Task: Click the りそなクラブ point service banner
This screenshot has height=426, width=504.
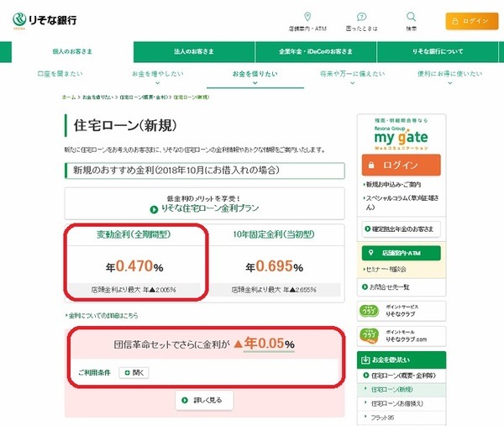Action: point(402,311)
